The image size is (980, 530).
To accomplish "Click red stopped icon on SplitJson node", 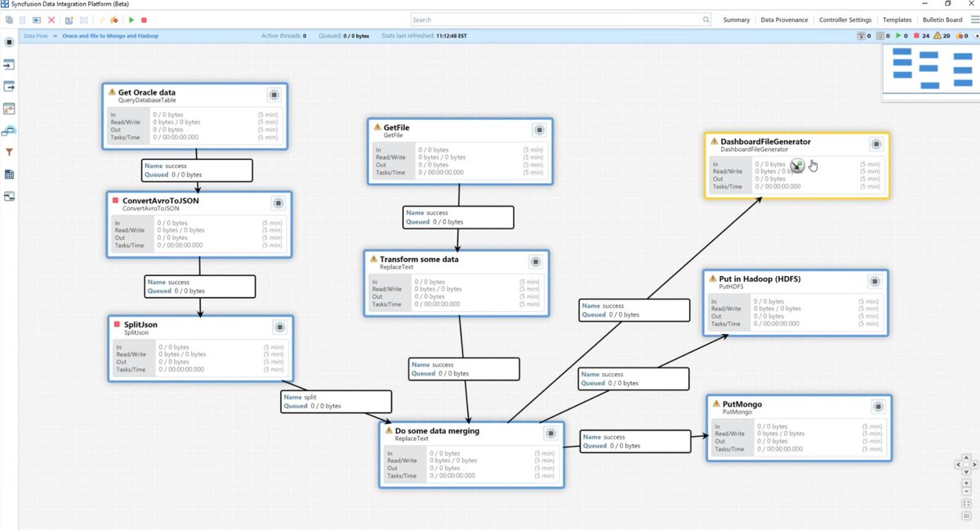I will (x=117, y=324).
